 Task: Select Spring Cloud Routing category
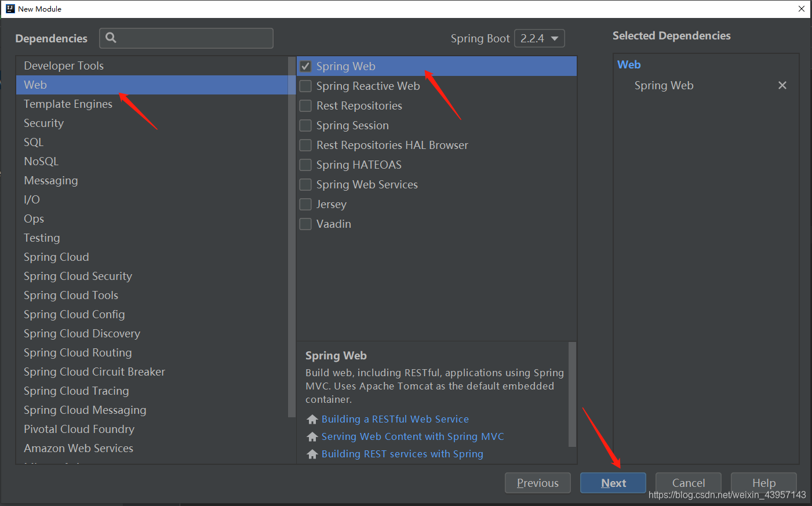point(152,352)
